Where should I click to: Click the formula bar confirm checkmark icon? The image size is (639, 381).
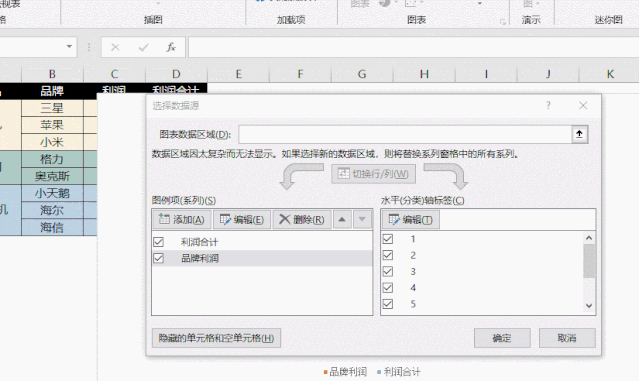pos(143,47)
